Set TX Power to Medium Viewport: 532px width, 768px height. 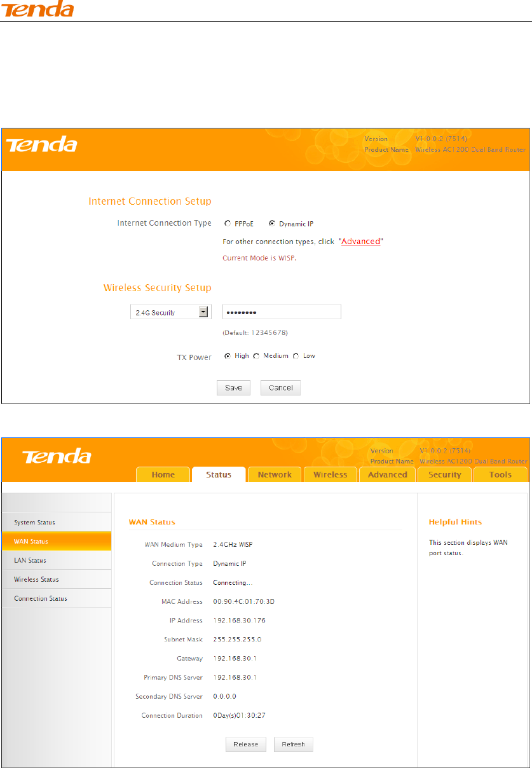257,356
